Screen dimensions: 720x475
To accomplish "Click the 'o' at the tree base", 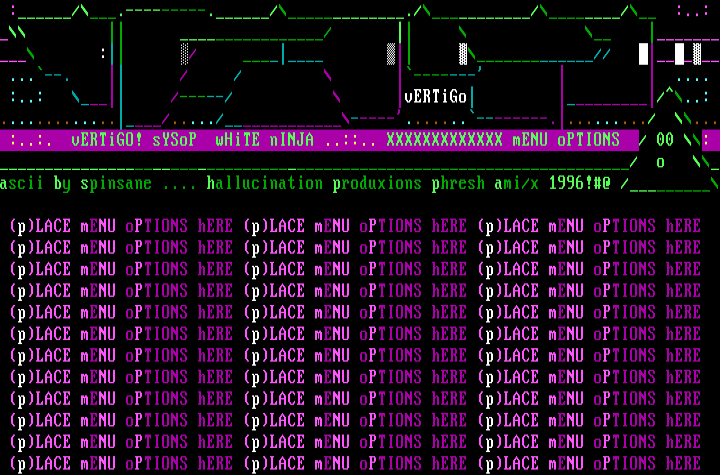I will point(660,162).
